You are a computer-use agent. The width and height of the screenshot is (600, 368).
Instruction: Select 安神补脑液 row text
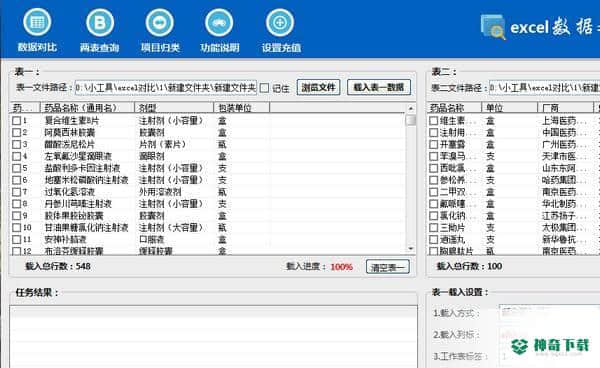65,239
